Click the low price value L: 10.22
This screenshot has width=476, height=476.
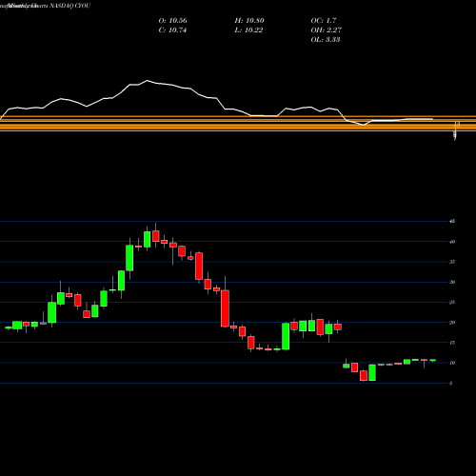tap(248, 30)
